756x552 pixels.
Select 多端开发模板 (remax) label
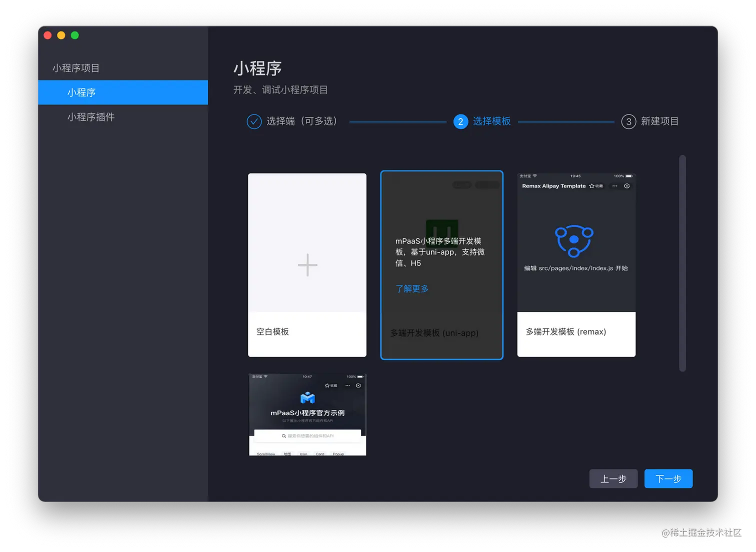566,332
